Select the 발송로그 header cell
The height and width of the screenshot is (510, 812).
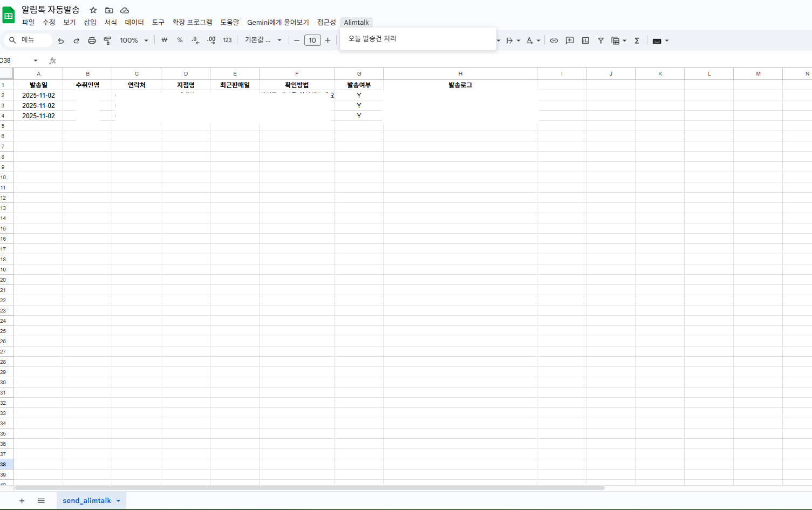[x=460, y=85]
